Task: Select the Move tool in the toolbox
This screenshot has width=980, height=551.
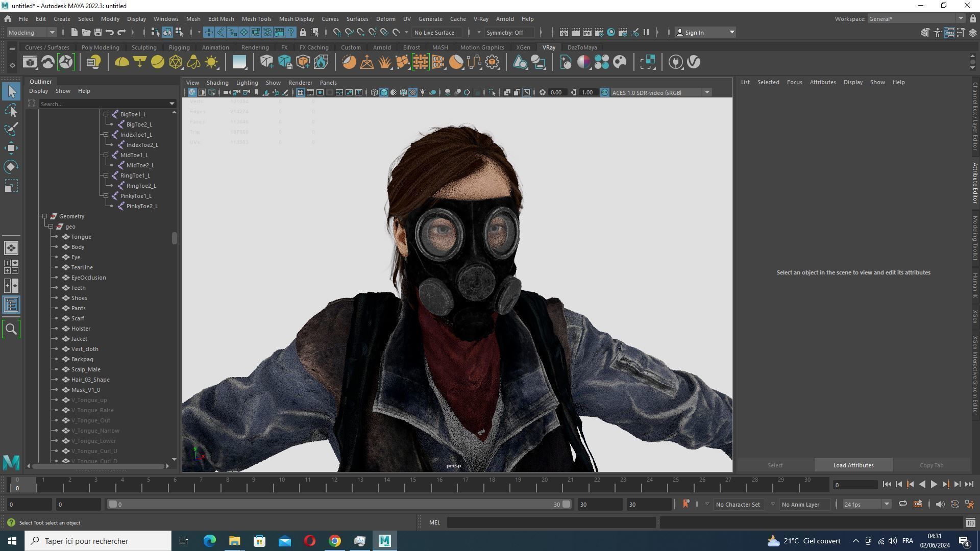Action: (x=11, y=148)
